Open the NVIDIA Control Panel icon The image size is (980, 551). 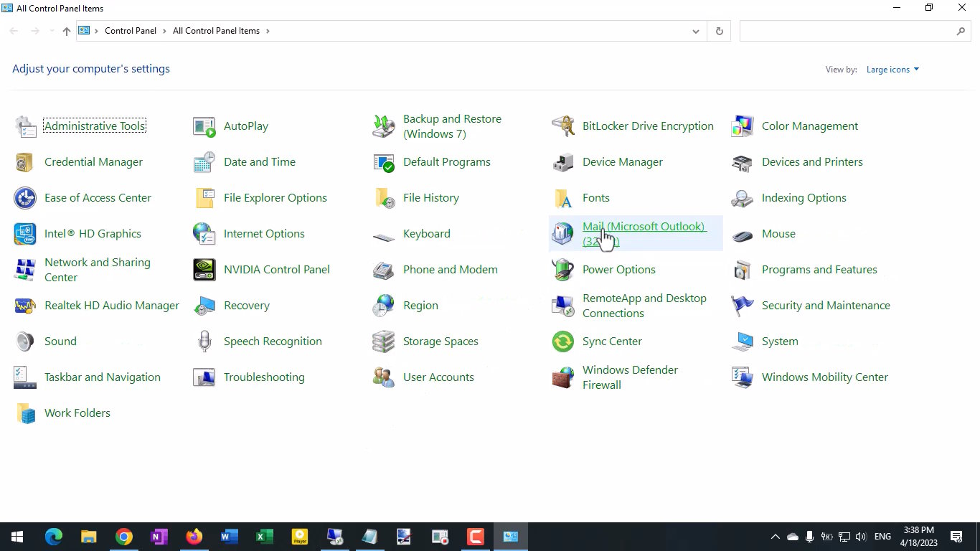pyautogui.click(x=204, y=270)
